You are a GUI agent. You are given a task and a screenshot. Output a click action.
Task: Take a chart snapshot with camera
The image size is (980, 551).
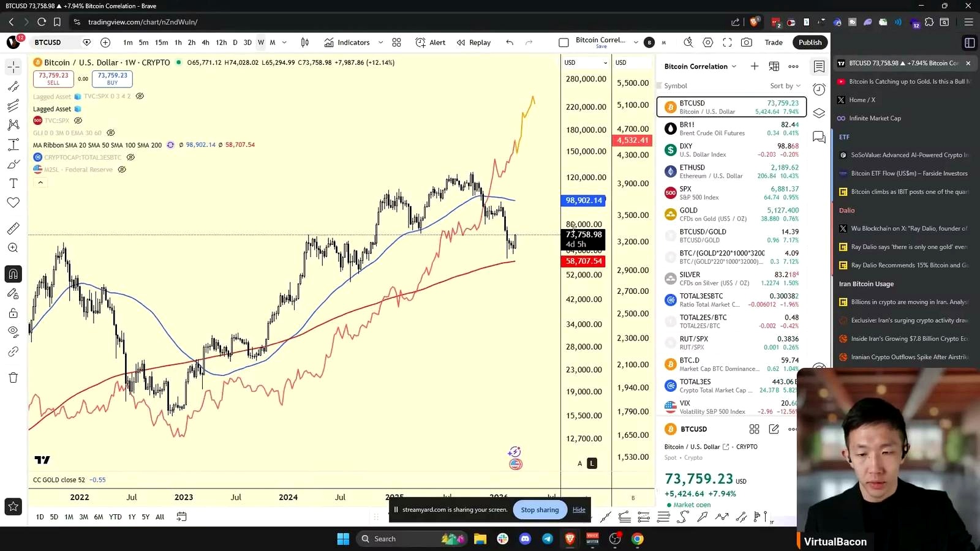pos(747,42)
